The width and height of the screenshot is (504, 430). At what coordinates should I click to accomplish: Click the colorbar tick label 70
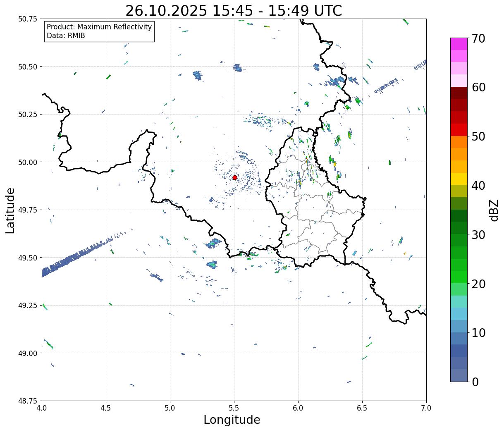pos(478,38)
